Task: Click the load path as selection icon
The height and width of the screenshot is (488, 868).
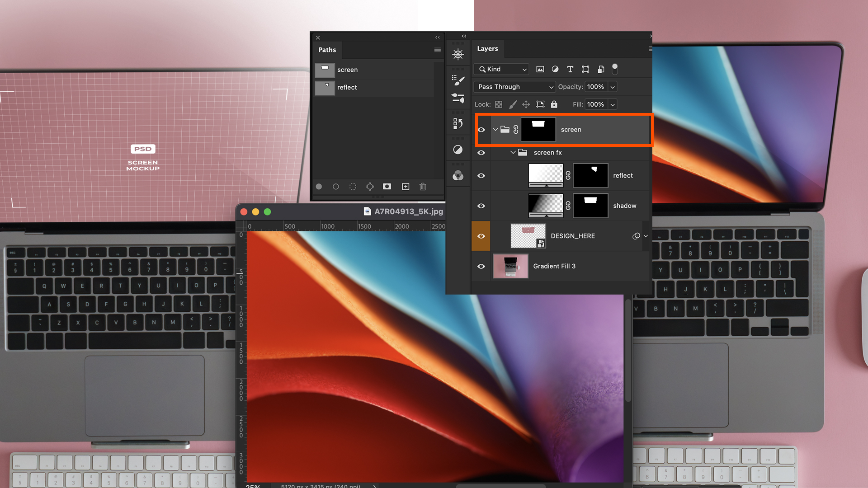Action: [353, 187]
